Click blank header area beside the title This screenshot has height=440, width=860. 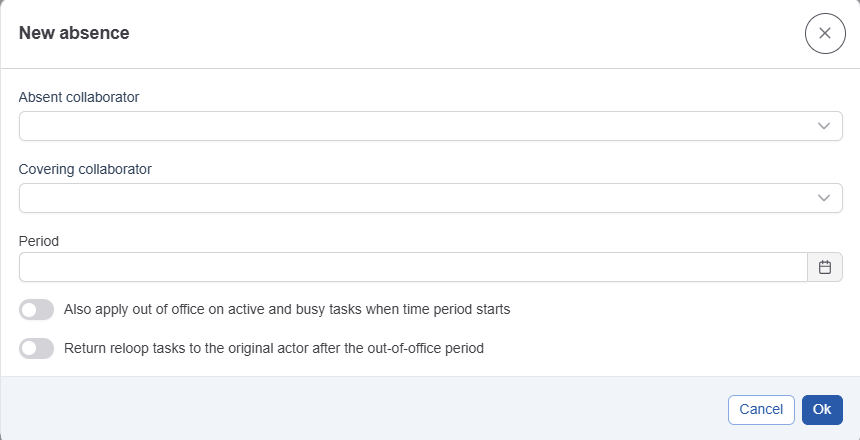450,33
